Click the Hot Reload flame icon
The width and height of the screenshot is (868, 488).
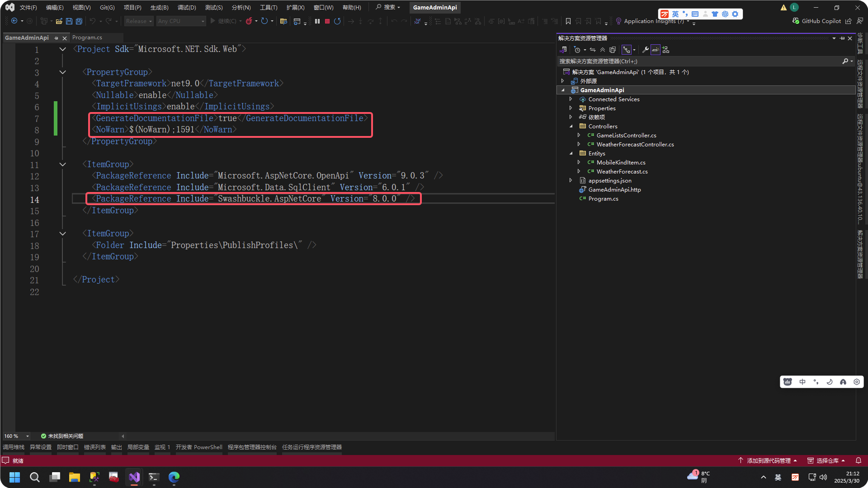[x=249, y=21]
